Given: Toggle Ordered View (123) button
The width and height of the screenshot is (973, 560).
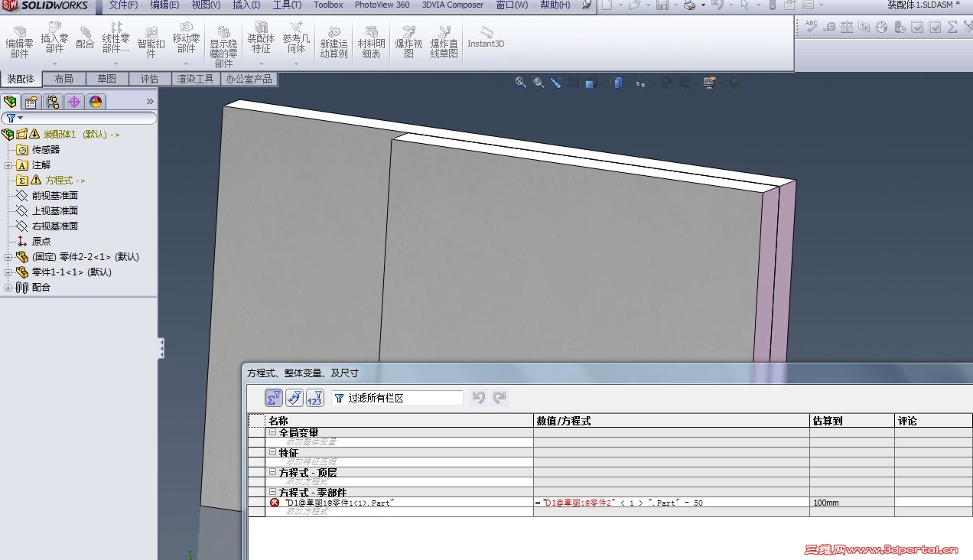Looking at the screenshot, I should coord(314,398).
